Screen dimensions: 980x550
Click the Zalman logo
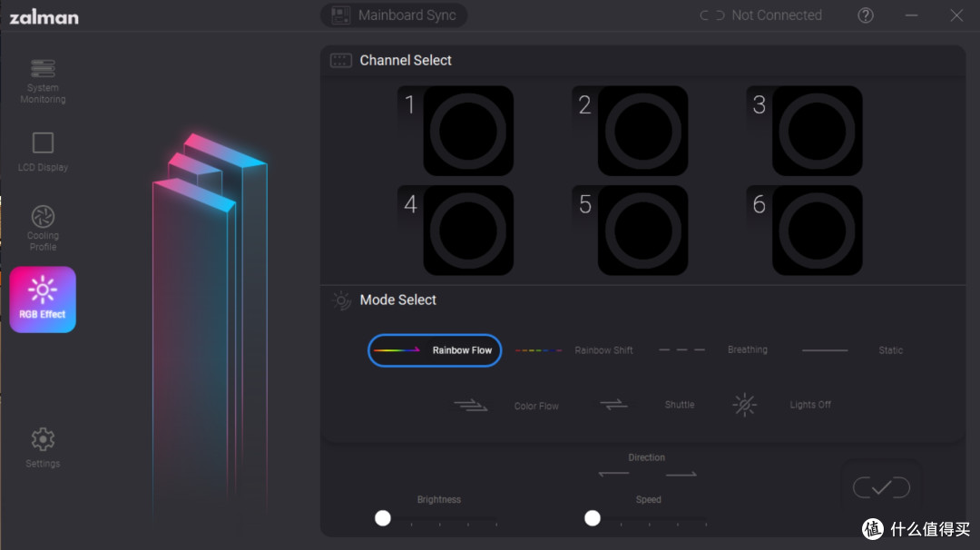click(x=44, y=17)
